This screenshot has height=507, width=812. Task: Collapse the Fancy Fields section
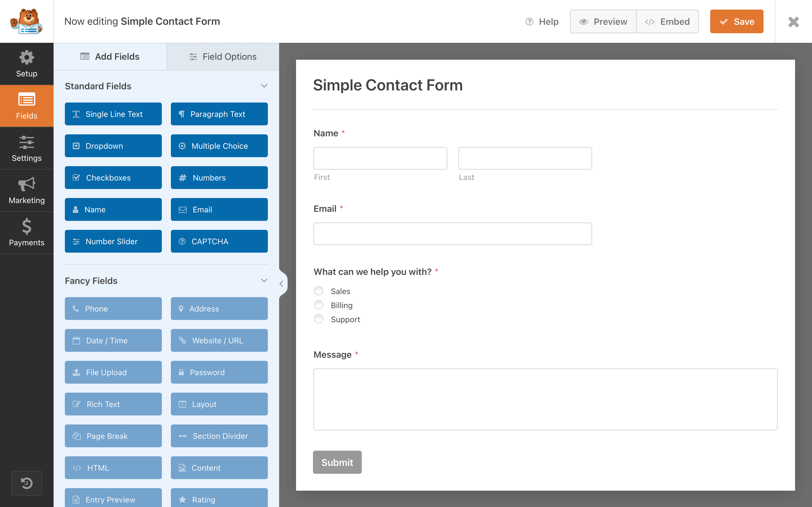click(264, 281)
